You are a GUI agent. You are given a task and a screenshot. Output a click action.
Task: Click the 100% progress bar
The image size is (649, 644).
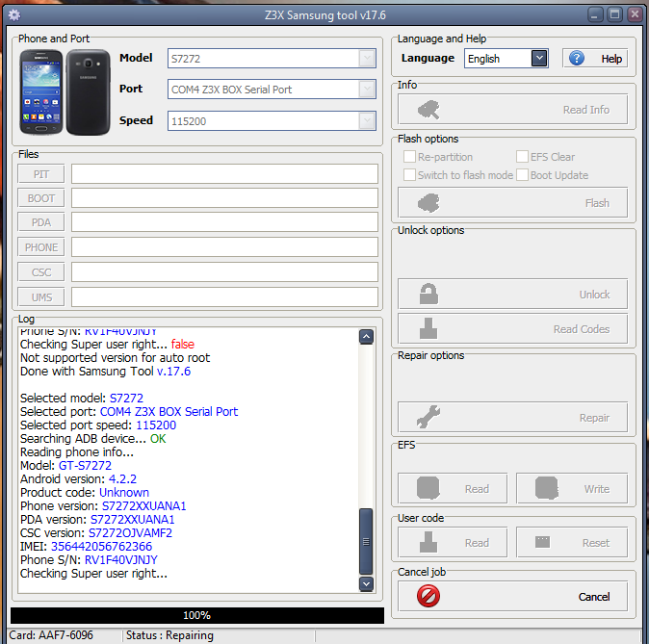[197, 615]
